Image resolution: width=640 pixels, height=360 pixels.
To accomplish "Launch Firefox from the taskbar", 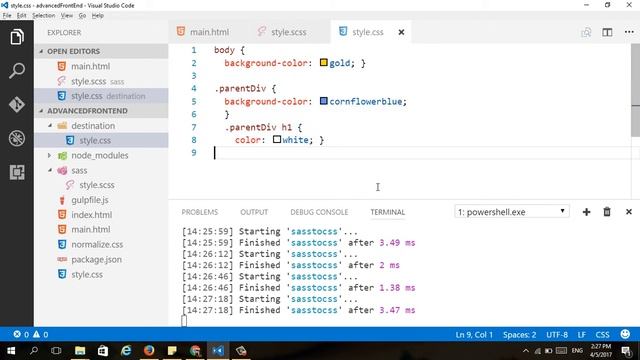I will tap(149, 351).
